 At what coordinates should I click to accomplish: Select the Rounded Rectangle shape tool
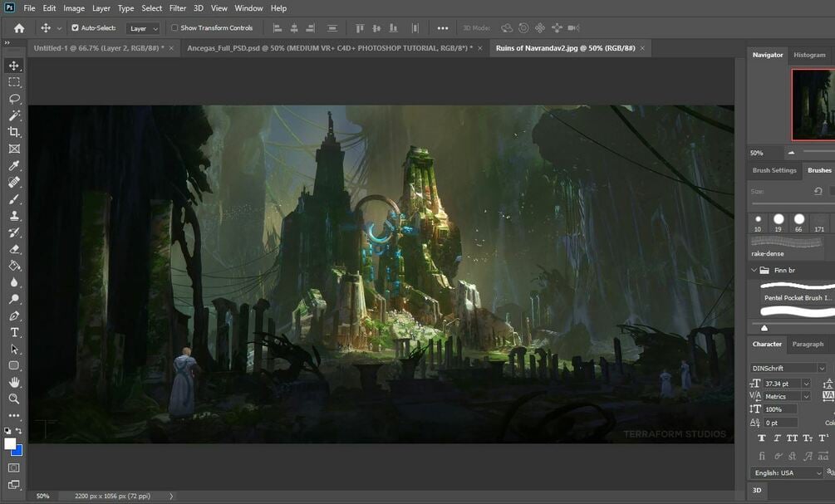(x=14, y=365)
